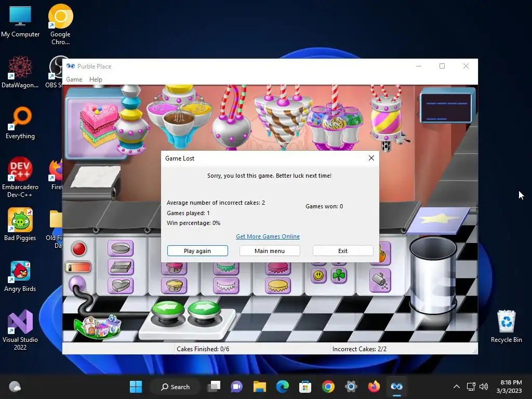Open the volume control in system tray
532x399 pixels.
(x=484, y=387)
